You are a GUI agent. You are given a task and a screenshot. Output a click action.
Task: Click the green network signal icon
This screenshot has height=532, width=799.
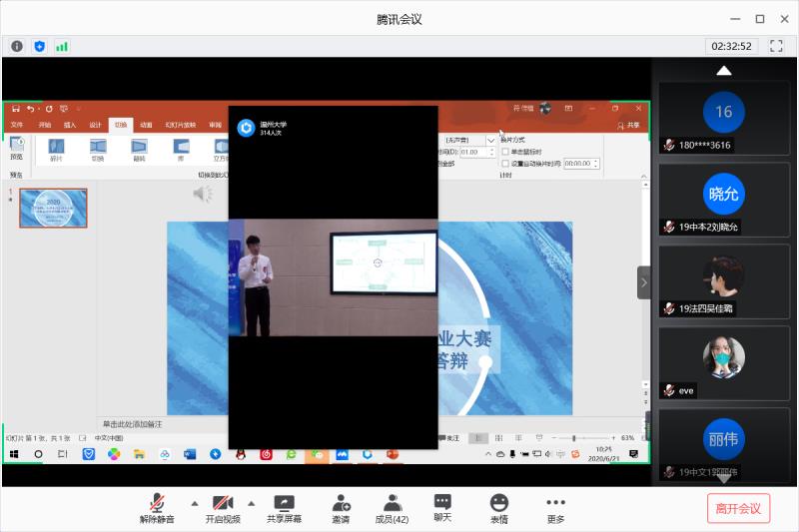[62, 46]
